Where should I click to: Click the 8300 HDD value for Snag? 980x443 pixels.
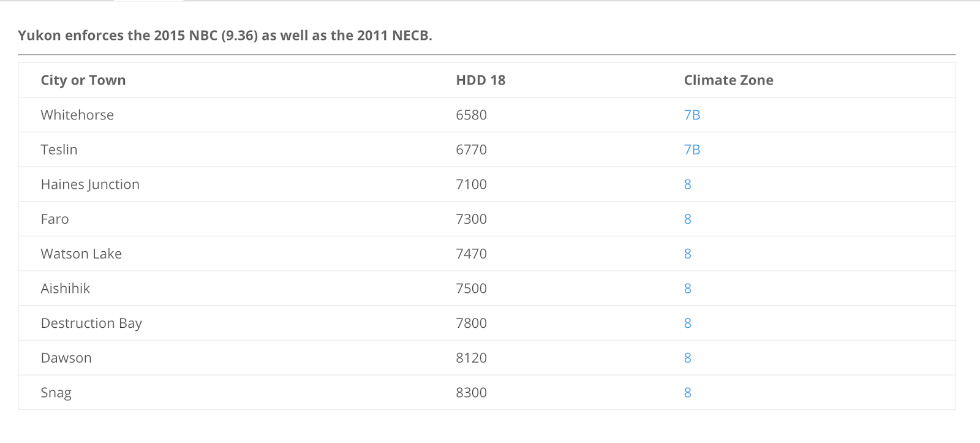pyautogui.click(x=471, y=393)
